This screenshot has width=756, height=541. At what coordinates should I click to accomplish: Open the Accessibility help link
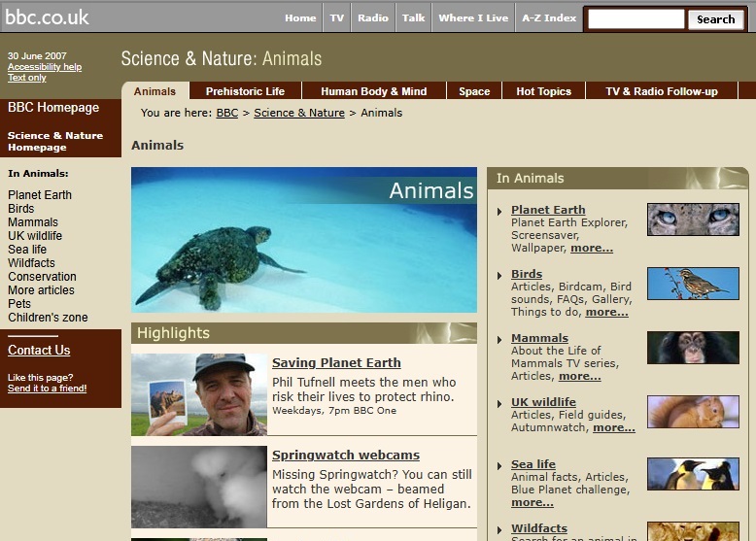pyautogui.click(x=45, y=67)
